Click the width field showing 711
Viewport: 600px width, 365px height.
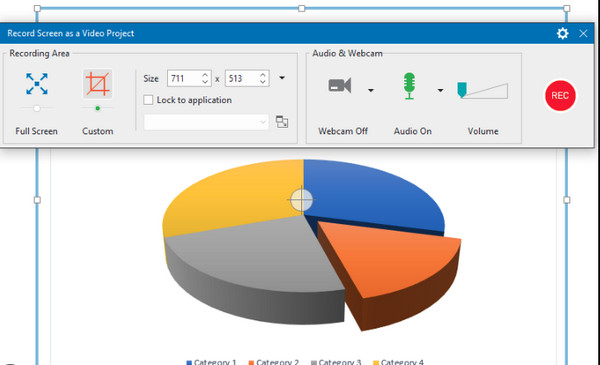point(184,78)
